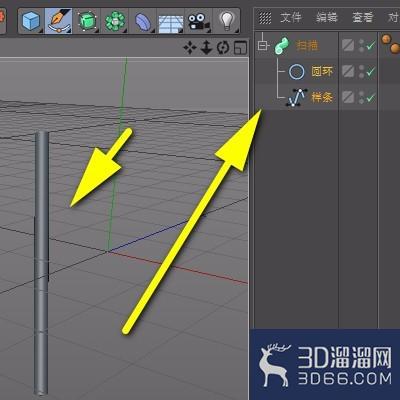Screen dimensions: 400x400
Task: Open the Subdivision Surface generators icon
Action: coord(87,21)
